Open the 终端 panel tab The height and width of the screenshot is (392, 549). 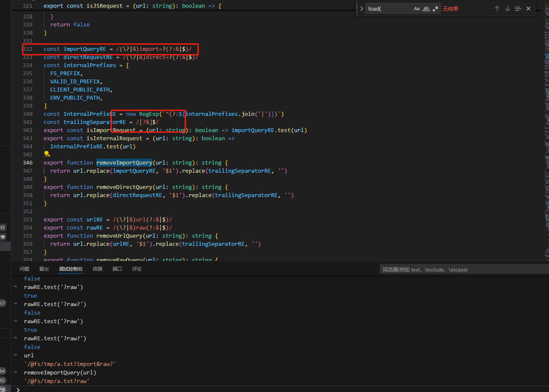[98, 269]
